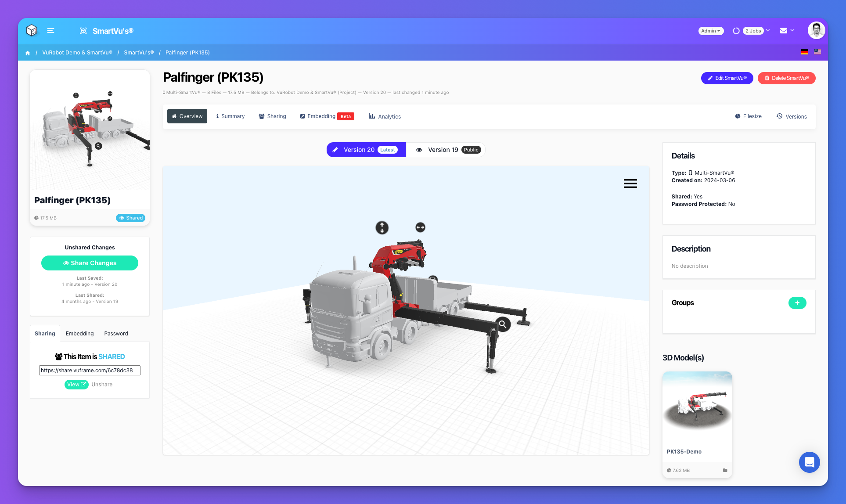846x504 pixels.
Task: Click the hotspot behind the crane column
Action: [433, 278]
